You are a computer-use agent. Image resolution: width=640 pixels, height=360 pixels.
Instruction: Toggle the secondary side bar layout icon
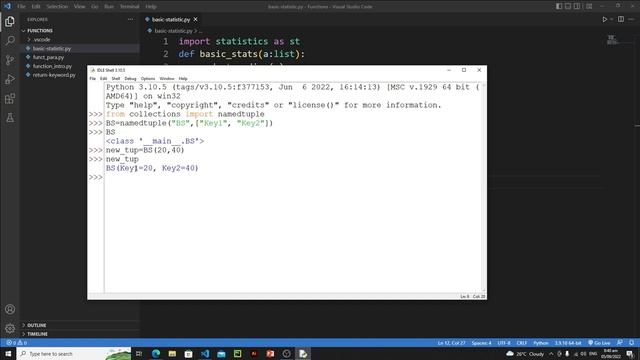(577, 6)
